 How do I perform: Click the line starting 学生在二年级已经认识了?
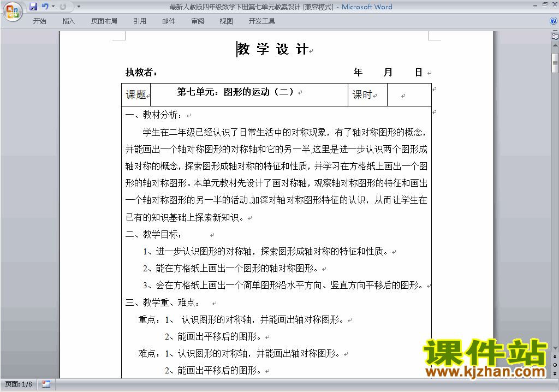pyautogui.click(x=284, y=132)
